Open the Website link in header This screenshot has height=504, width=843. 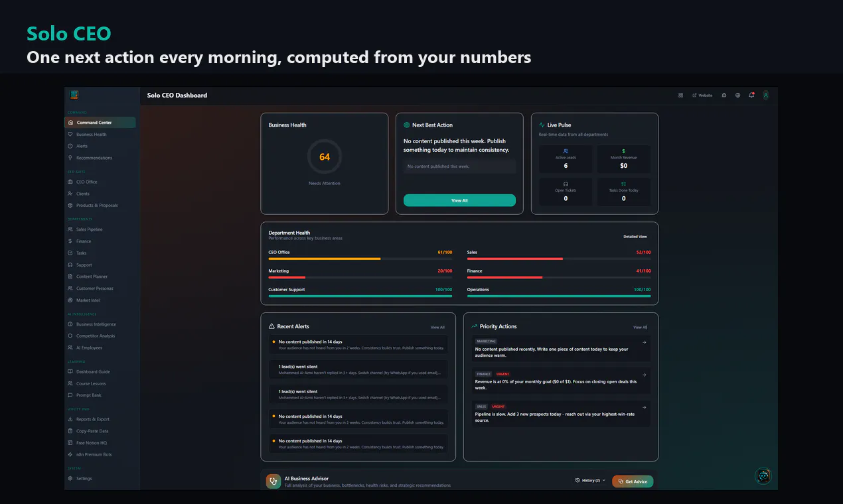(x=702, y=95)
